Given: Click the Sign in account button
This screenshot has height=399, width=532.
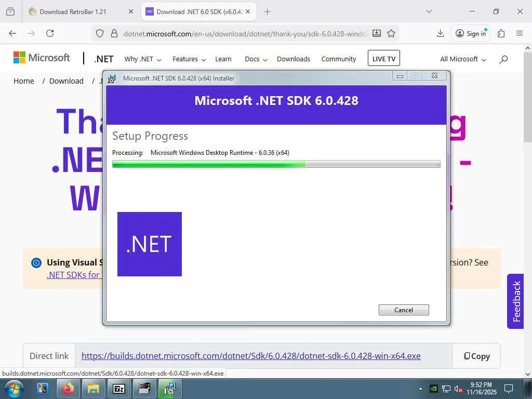Looking at the screenshot, I should (471, 33).
